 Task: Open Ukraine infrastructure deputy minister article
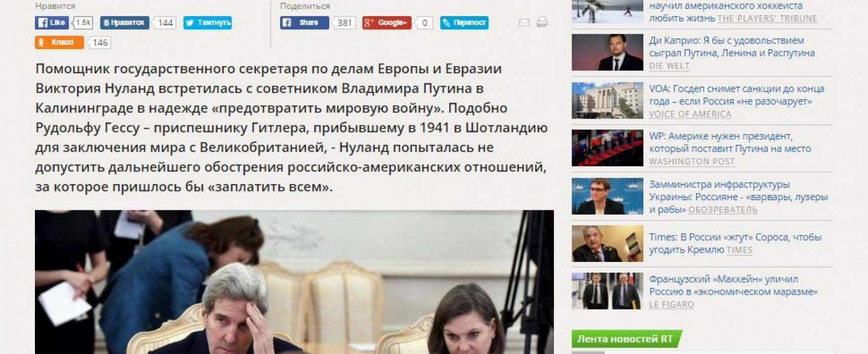point(739,197)
